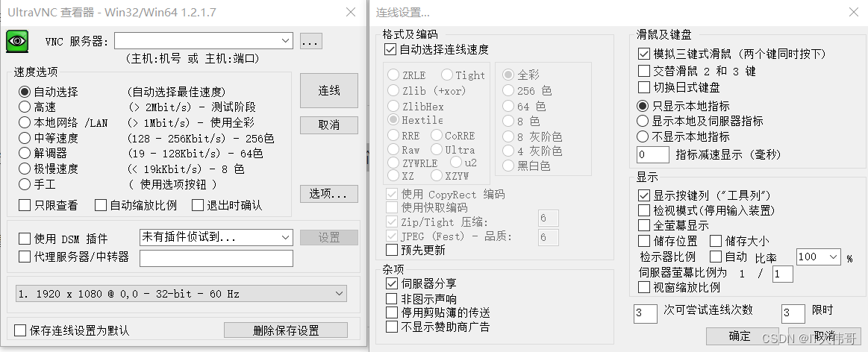Select the 中等速度 radio button
The width and height of the screenshot is (868, 352).
pyautogui.click(x=25, y=138)
